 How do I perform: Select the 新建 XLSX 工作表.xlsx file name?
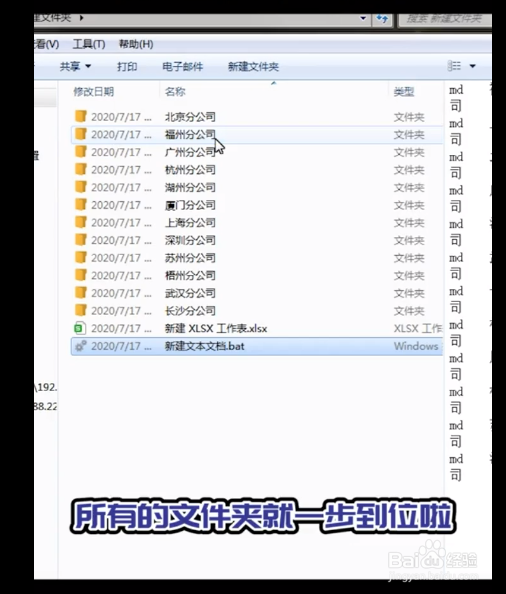click(x=216, y=328)
